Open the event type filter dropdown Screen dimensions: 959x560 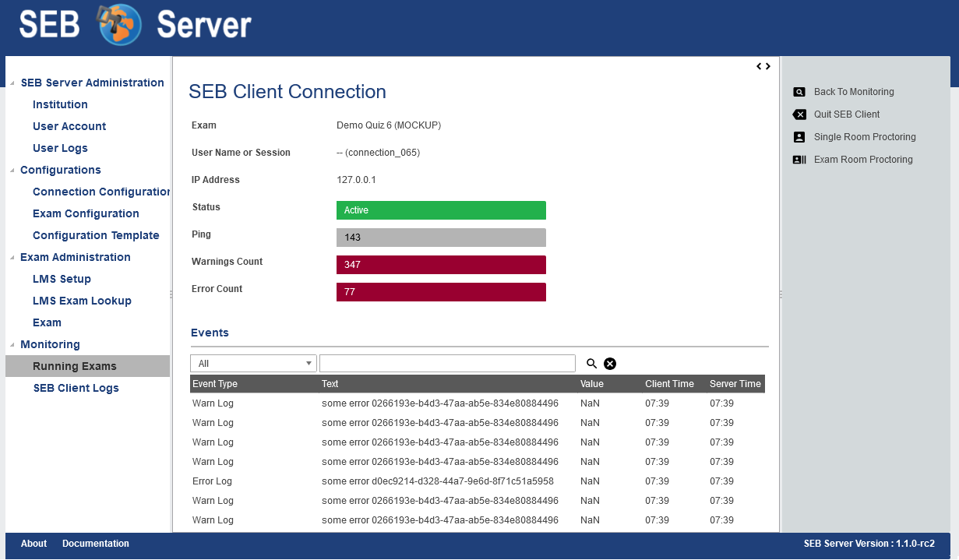tap(253, 364)
